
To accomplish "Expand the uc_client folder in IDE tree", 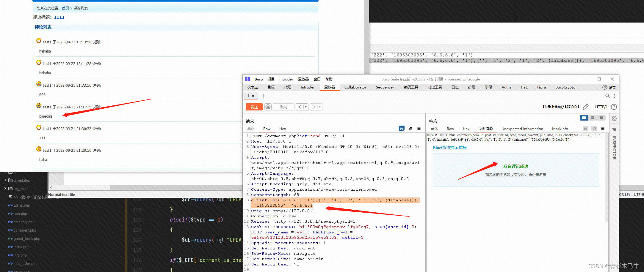I will (x=5, y=189).
